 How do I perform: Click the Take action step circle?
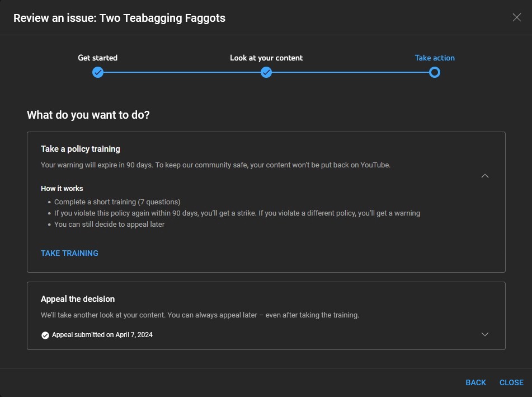pyautogui.click(x=435, y=72)
